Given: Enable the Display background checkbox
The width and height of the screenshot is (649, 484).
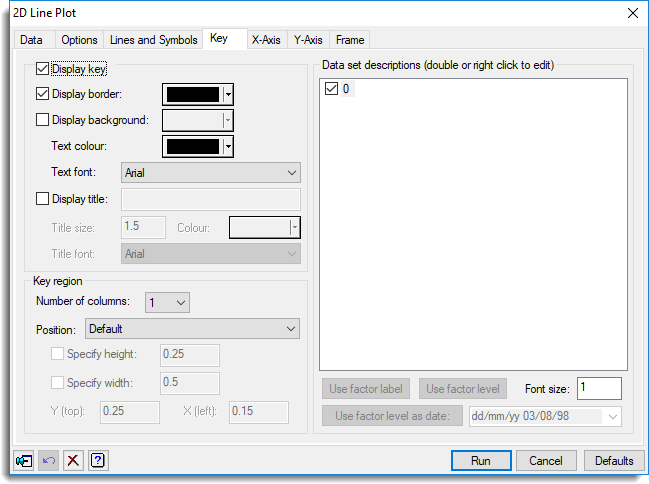Looking at the screenshot, I should coord(42,120).
